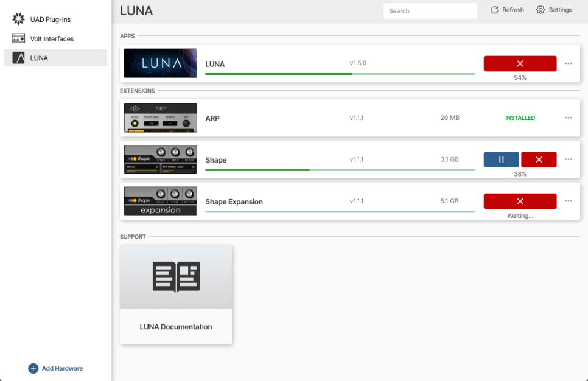Cancel the Shape extension download
The width and height of the screenshot is (588, 381).
point(539,159)
